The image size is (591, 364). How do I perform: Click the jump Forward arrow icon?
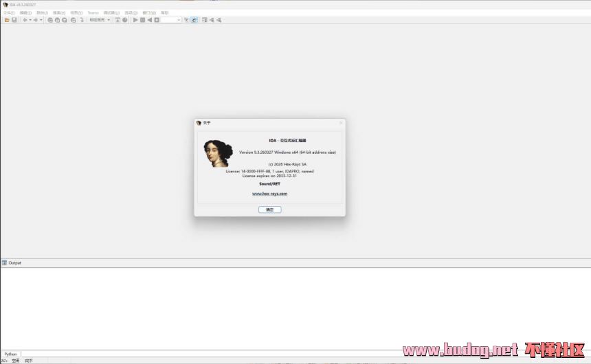point(36,20)
